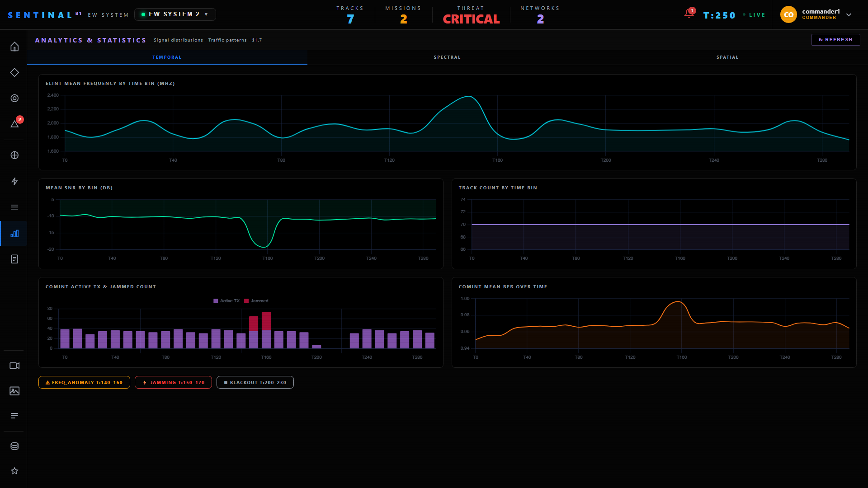Open the image gallery sidebar icon
The height and width of the screenshot is (488, 868).
pos(14,391)
